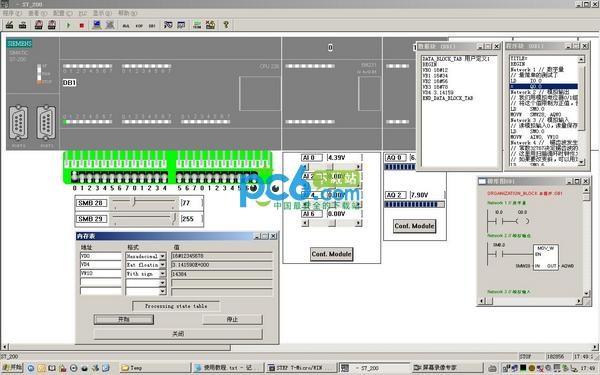Click the Processing state table button
The height and width of the screenshot is (375, 600).
point(176,306)
